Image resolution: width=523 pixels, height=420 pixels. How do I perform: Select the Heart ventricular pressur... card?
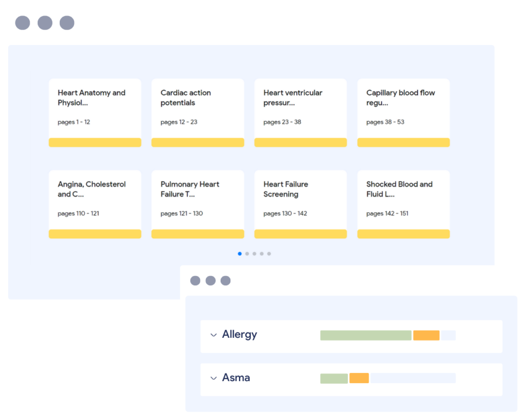point(300,107)
